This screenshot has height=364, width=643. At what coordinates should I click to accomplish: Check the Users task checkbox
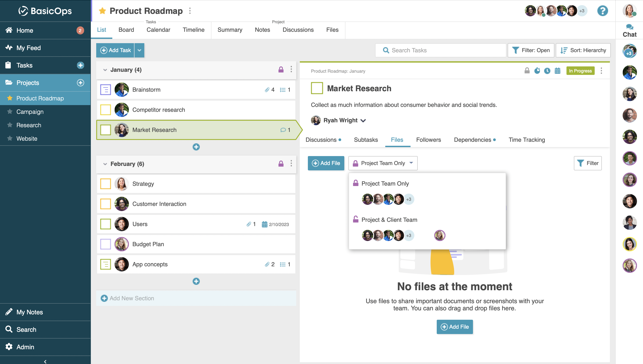coord(106,224)
